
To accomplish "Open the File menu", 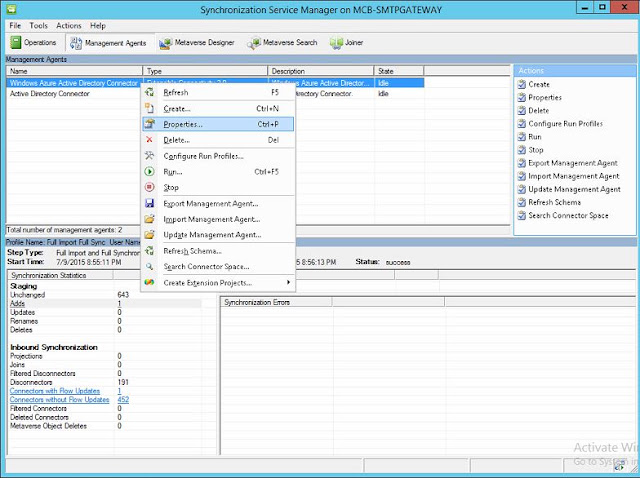I will [x=15, y=25].
